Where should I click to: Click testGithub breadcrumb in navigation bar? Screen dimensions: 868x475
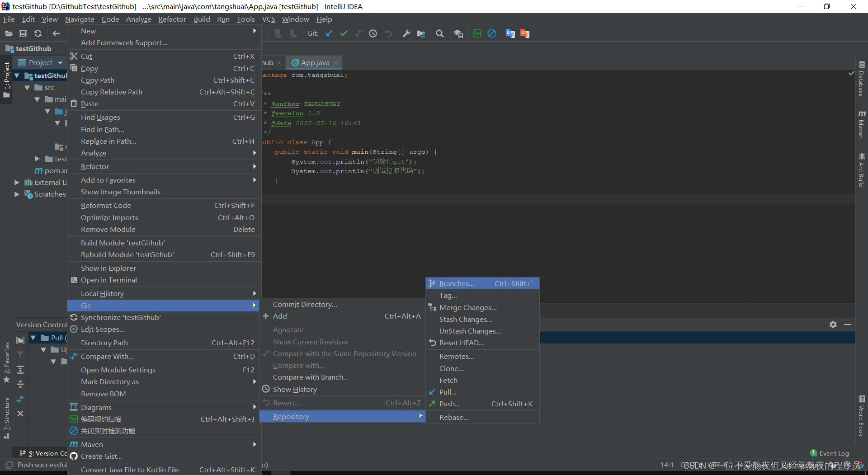(28, 48)
